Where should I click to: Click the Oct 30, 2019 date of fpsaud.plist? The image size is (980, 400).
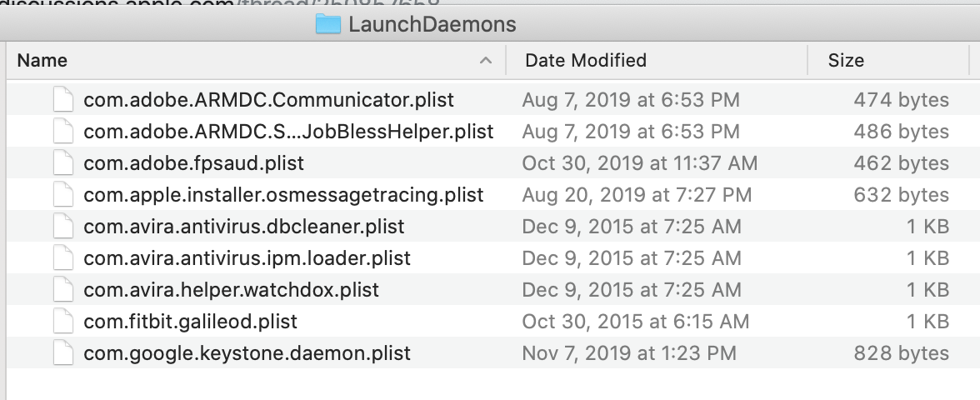[639, 163]
